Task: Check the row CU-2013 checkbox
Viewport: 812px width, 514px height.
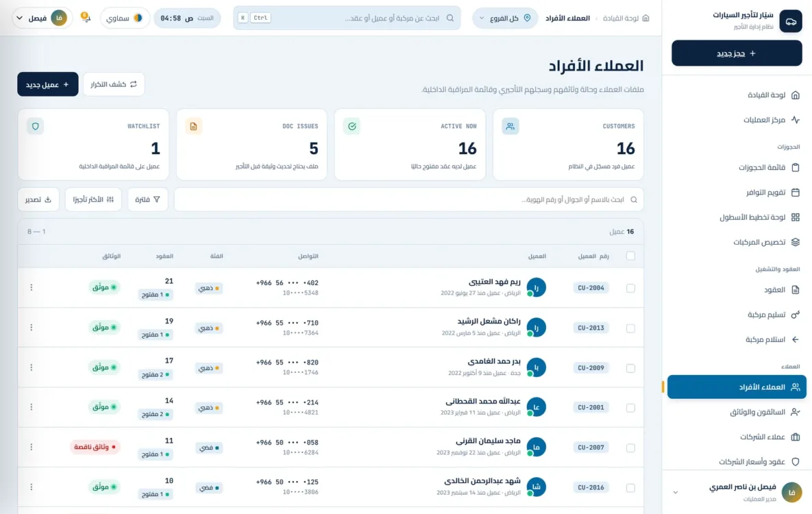Action: 630,328
